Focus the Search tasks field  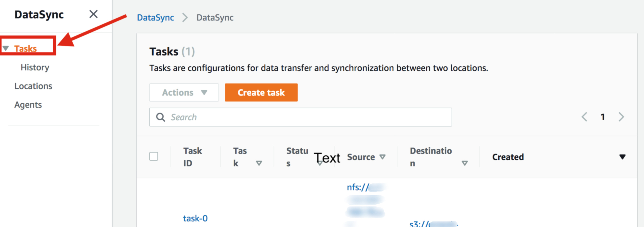pos(300,117)
